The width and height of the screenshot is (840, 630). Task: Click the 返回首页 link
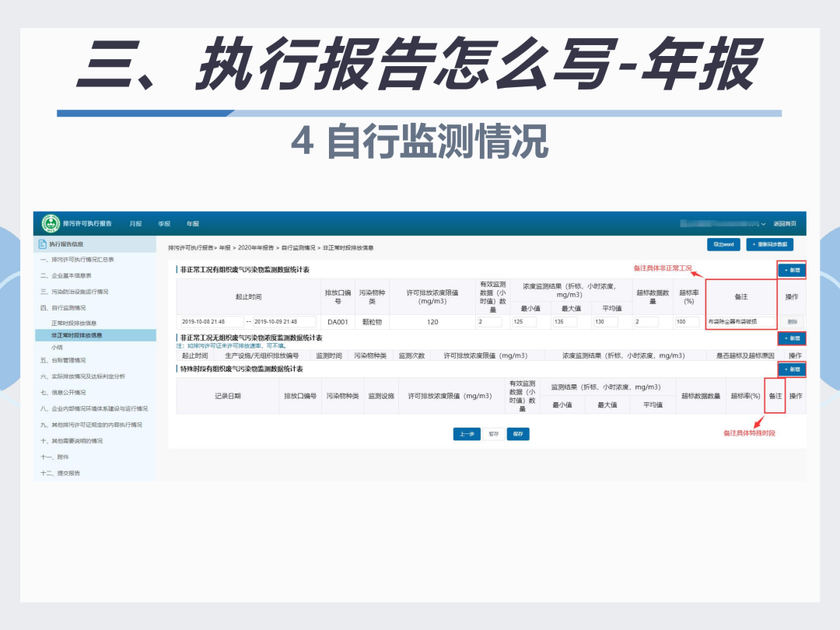pyautogui.click(x=785, y=224)
